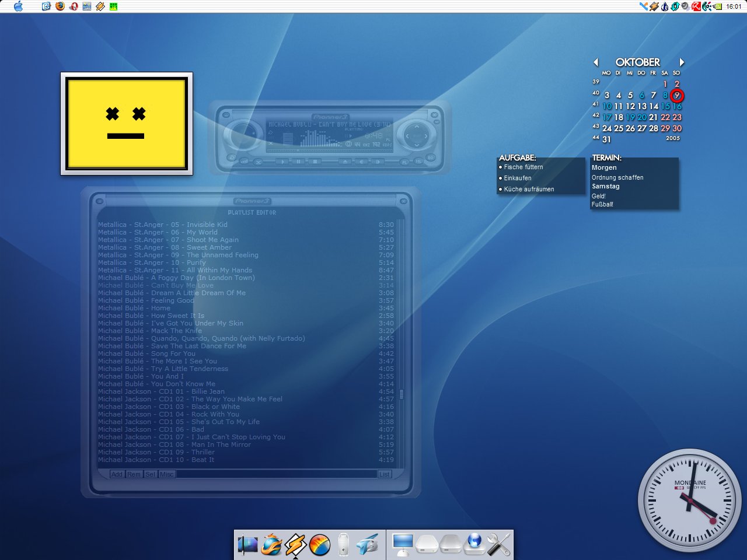
Task: Skip to next track on the player
Action: 378,162
